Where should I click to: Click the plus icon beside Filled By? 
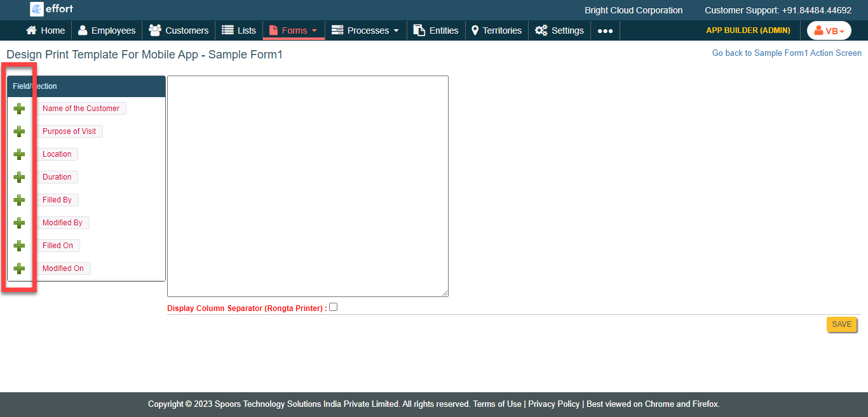(x=19, y=200)
